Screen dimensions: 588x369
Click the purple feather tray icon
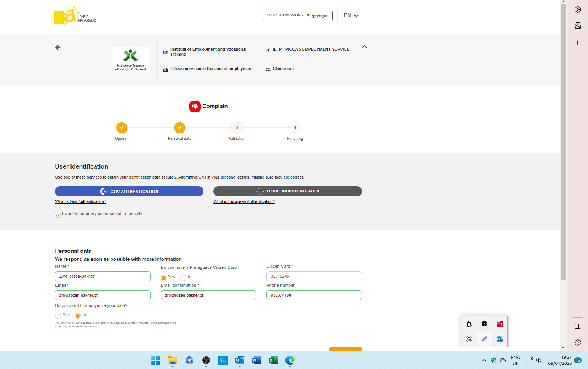pyautogui.click(x=484, y=339)
